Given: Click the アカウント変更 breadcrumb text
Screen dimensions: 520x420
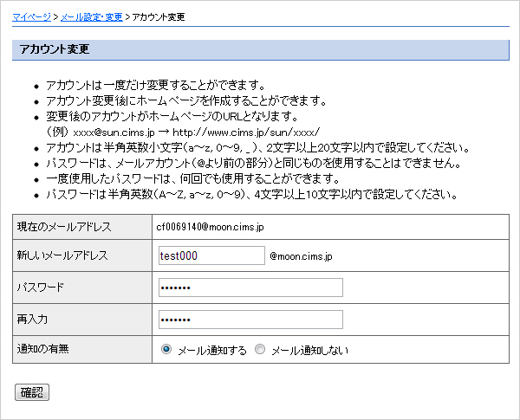Looking at the screenshot, I should coord(158,16).
